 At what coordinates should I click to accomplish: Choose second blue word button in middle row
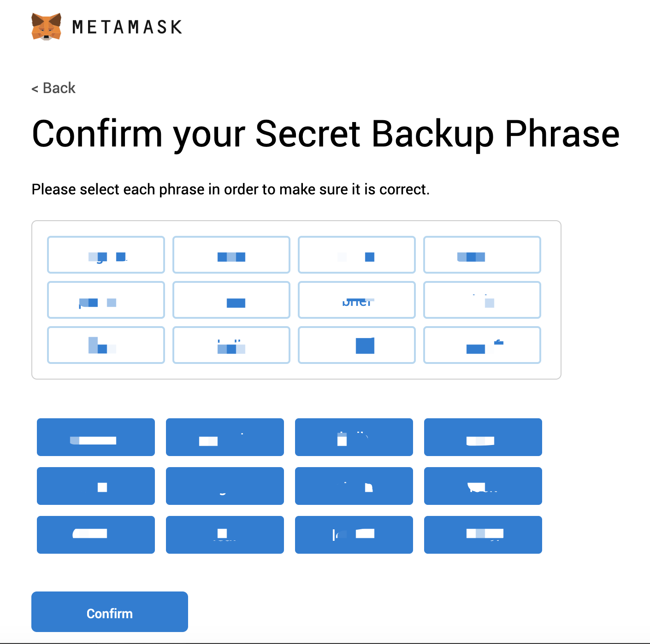(225, 486)
